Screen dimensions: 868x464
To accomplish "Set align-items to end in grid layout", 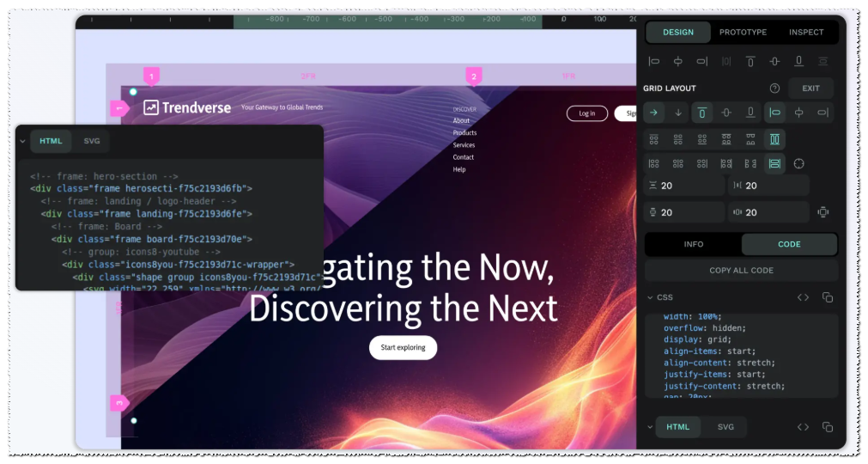I will click(x=750, y=113).
